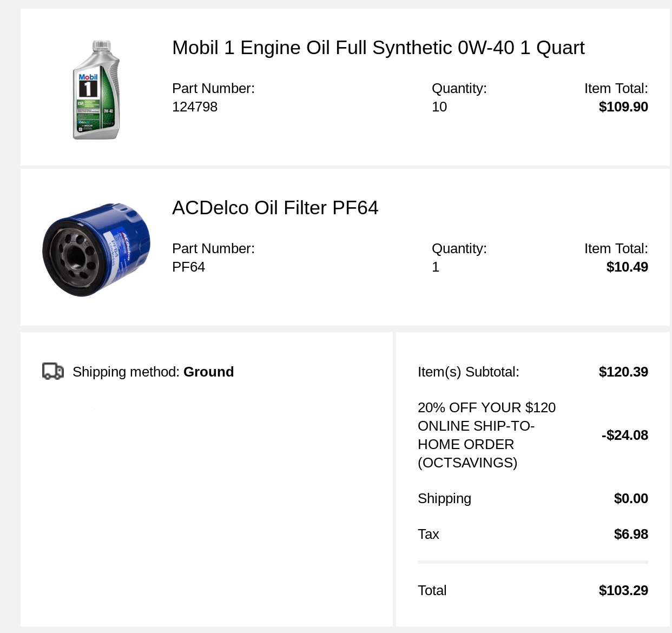Click the Mobil 1 oil bottle image
The height and width of the screenshot is (633, 672).
(96, 90)
